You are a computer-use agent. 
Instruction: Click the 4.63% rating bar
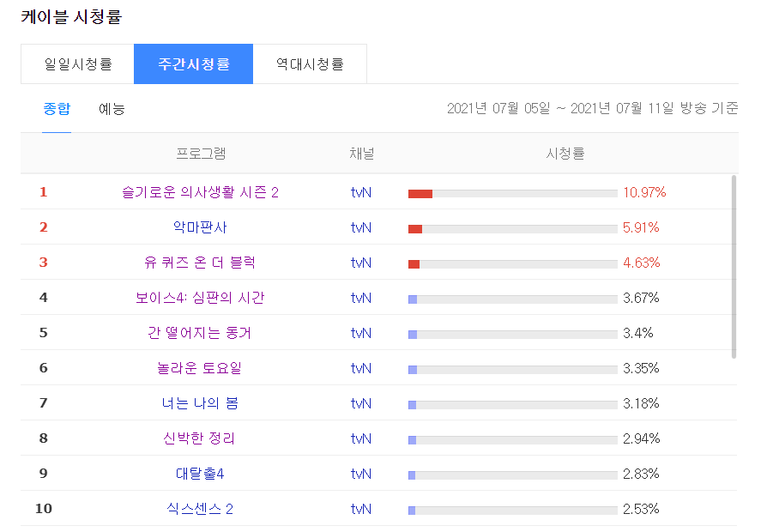[x=513, y=264]
